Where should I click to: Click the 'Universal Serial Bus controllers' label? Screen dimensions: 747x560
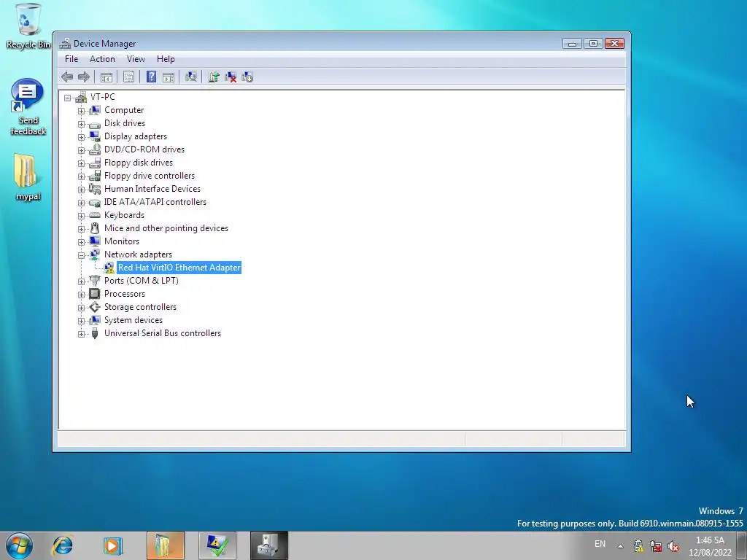click(x=163, y=333)
